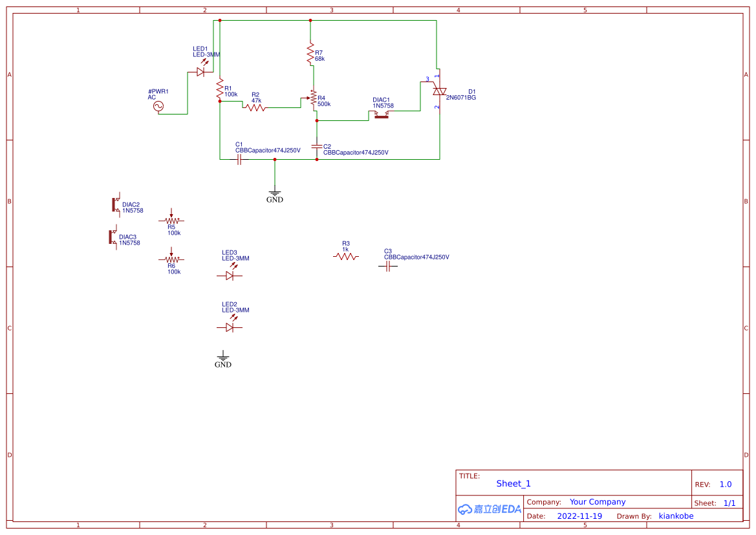Select the D1 2N6071BG triac symbol

click(x=439, y=91)
